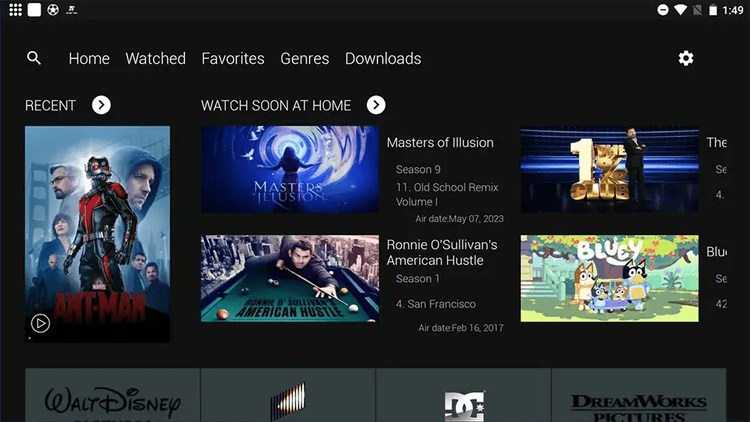Tap the do-not-disturb status icon
Screen dimensions: 750x422
[x=662, y=10]
